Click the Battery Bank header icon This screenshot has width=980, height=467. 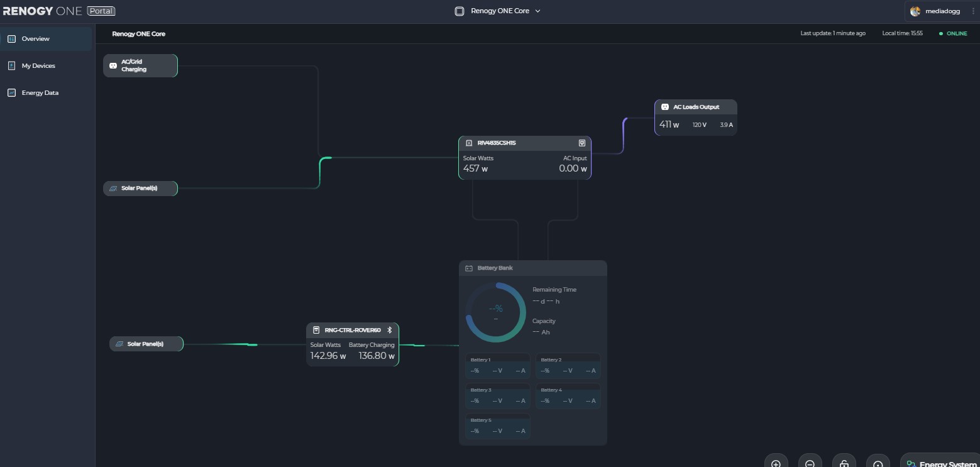[469, 268]
